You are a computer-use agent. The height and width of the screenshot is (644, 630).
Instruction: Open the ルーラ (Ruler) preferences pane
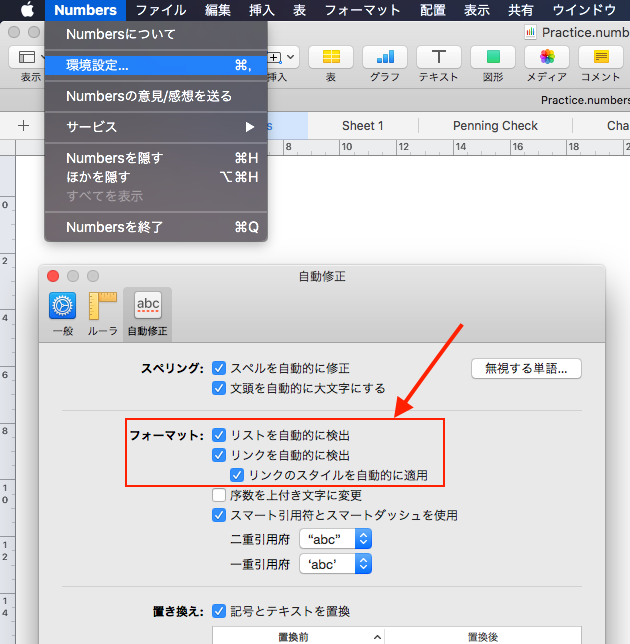103,314
